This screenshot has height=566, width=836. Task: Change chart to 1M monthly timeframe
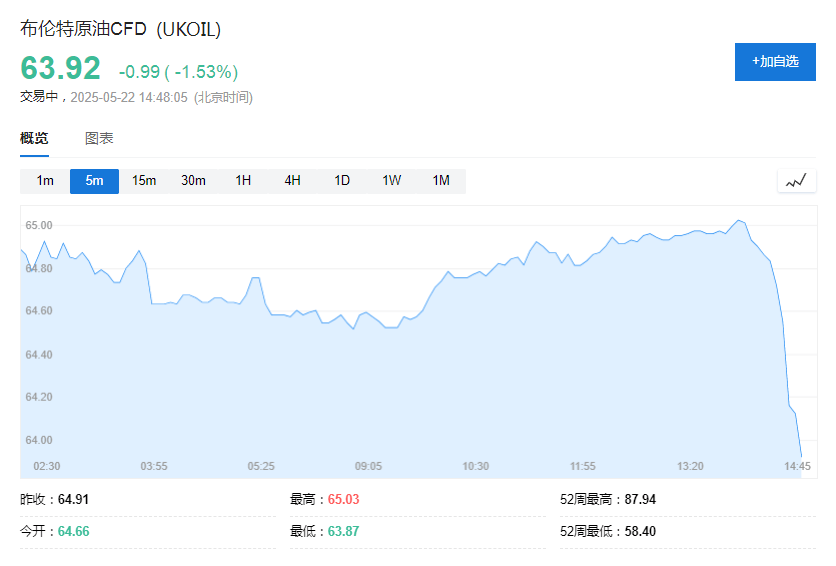441,181
